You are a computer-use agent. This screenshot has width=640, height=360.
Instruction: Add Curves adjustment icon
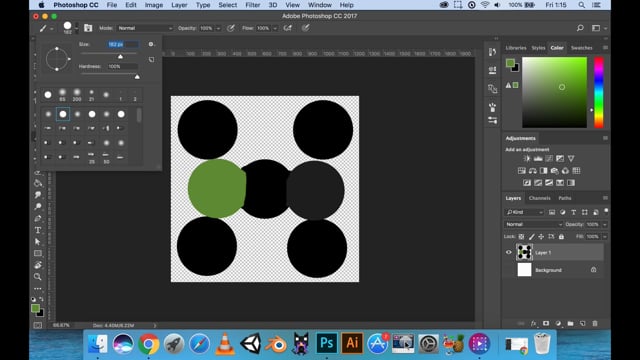point(549,158)
